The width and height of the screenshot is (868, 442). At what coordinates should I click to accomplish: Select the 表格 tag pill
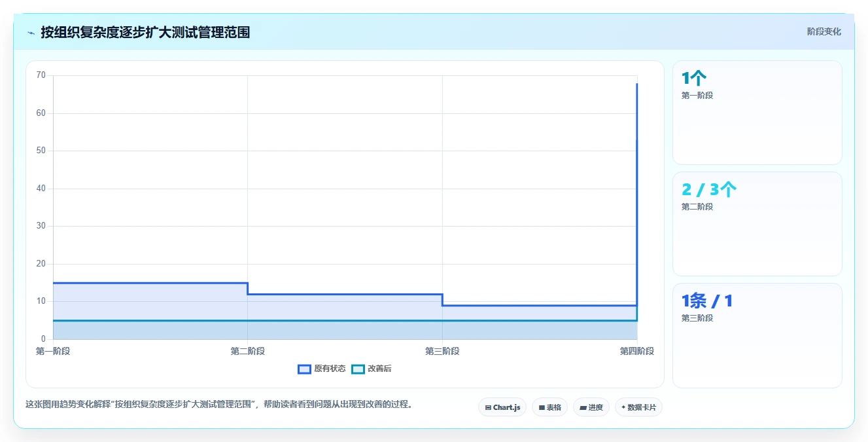click(549, 407)
